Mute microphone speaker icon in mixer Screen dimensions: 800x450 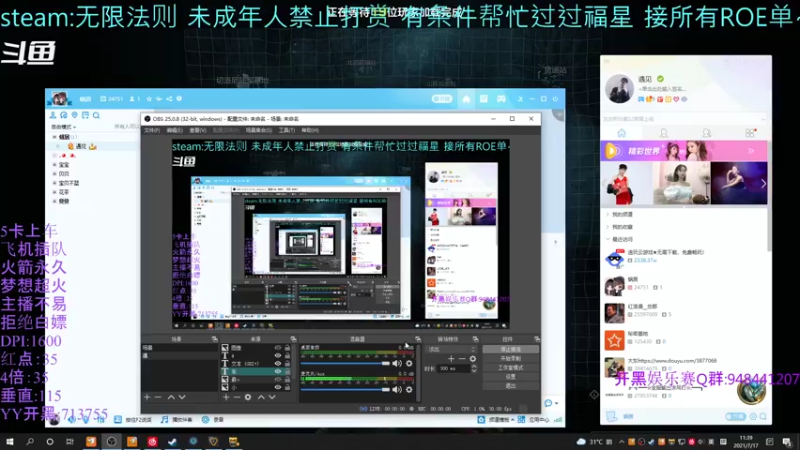click(x=397, y=389)
